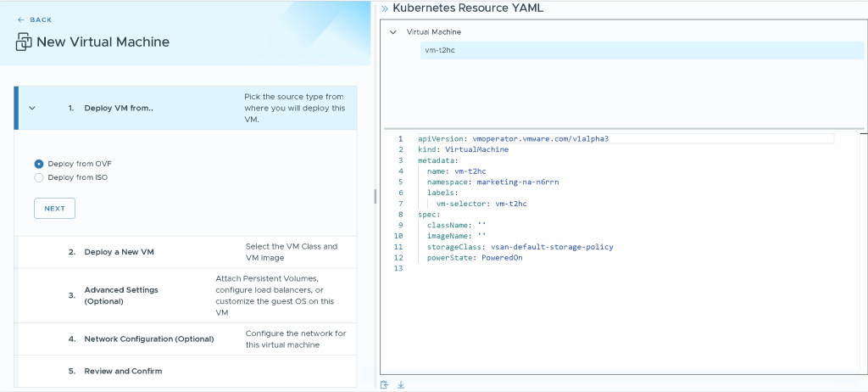Collapse the Virtual Machine tree section
The height and width of the screenshot is (392, 868).
point(392,32)
